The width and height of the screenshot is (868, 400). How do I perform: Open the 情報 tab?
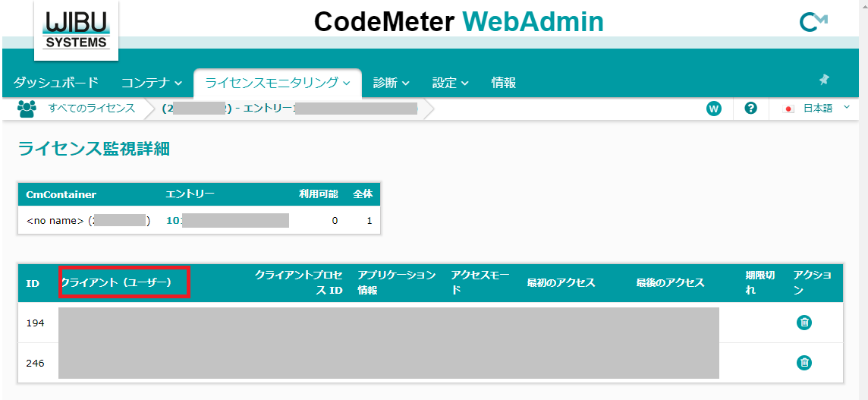[504, 83]
